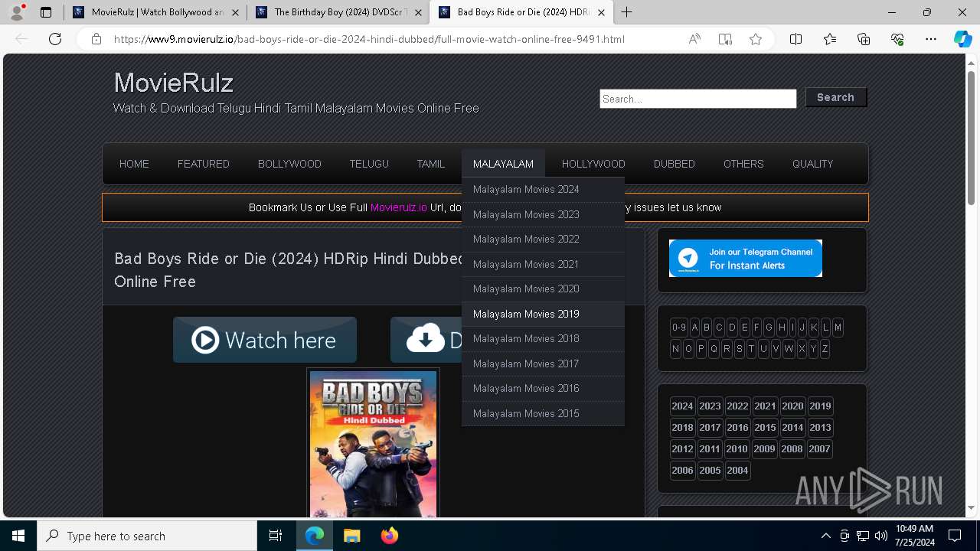View site info padlock icon
The height and width of the screenshot is (551, 980).
pyautogui.click(x=96, y=39)
